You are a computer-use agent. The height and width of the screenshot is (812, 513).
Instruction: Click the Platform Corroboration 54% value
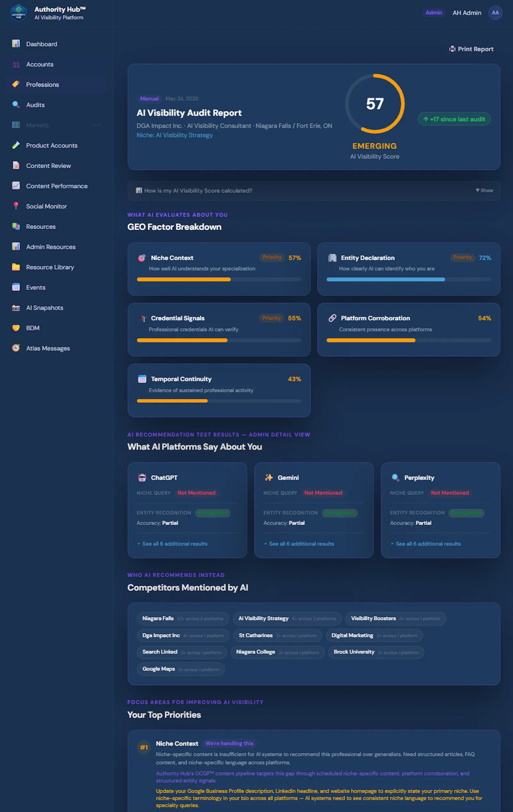484,318
